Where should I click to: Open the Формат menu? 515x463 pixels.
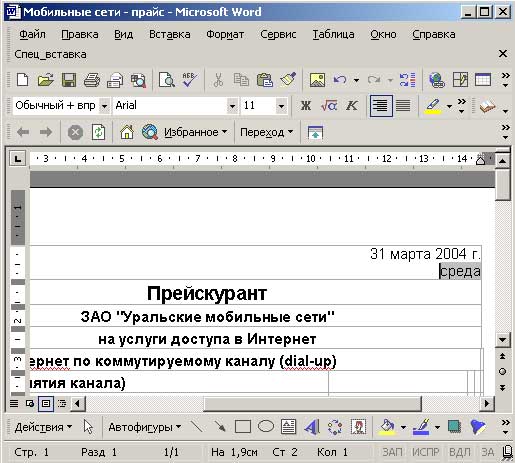pyautogui.click(x=225, y=34)
